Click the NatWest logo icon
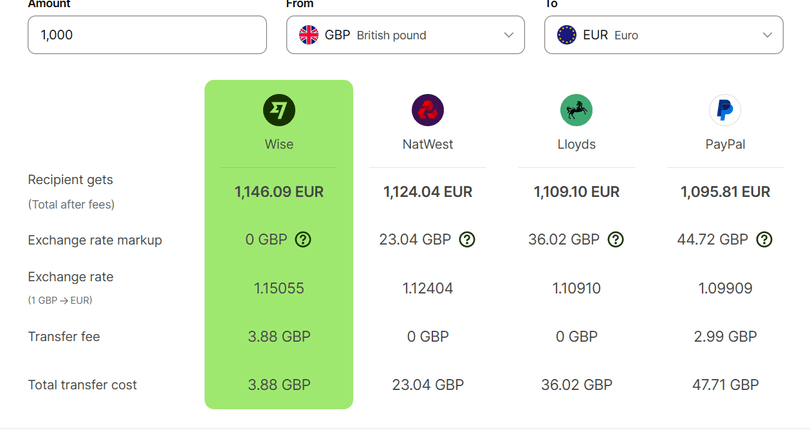This screenshot has width=810, height=446. [428, 110]
